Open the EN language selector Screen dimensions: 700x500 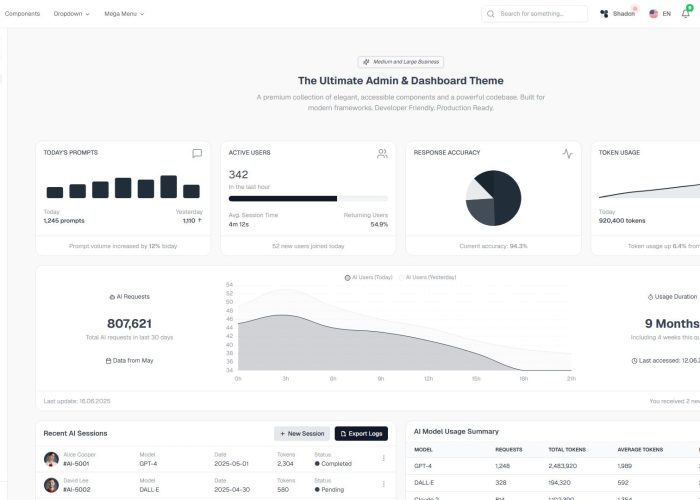660,14
